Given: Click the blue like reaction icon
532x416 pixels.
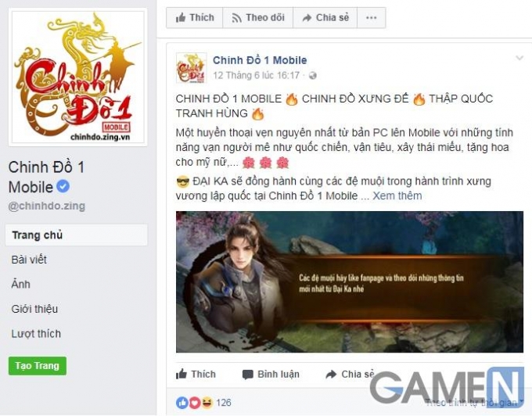Looking at the screenshot, I should click(182, 403).
